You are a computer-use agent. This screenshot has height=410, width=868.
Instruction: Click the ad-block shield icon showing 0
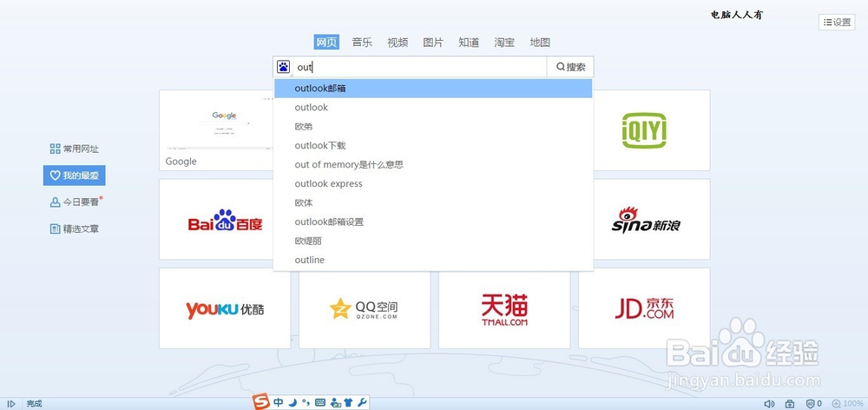[814, 404]
